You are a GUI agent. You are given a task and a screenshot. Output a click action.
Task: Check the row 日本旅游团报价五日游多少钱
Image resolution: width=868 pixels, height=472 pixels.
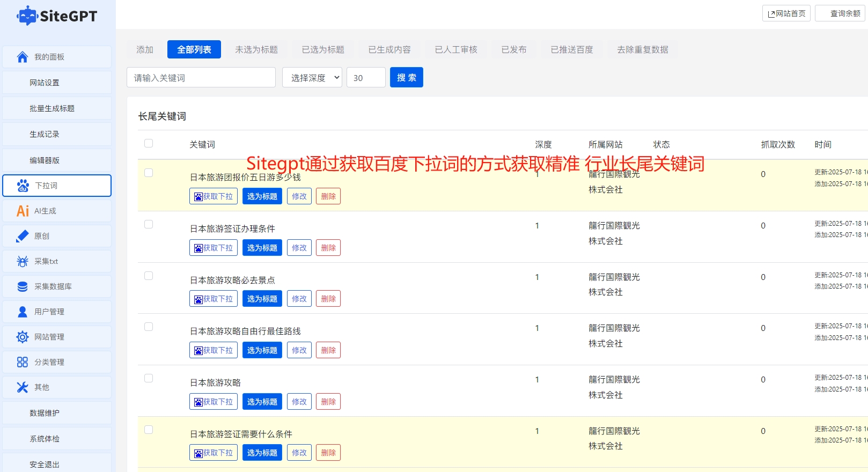149,173
